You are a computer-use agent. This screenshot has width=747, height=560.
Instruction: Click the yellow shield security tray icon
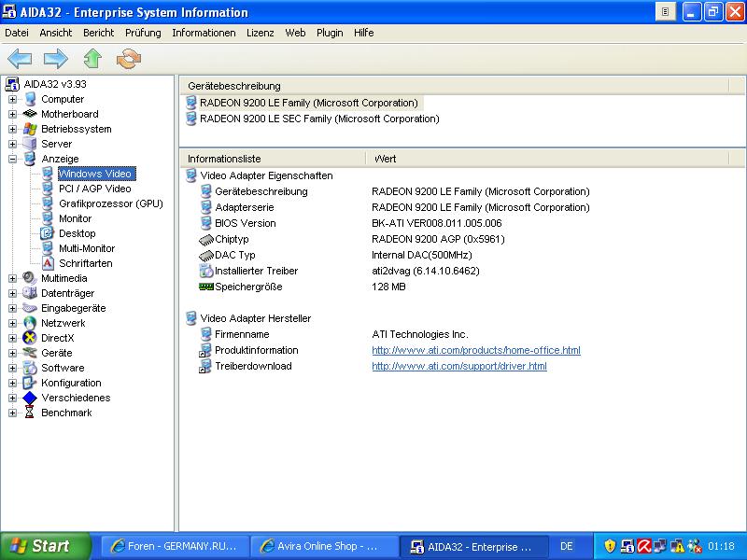coord(611,546)
